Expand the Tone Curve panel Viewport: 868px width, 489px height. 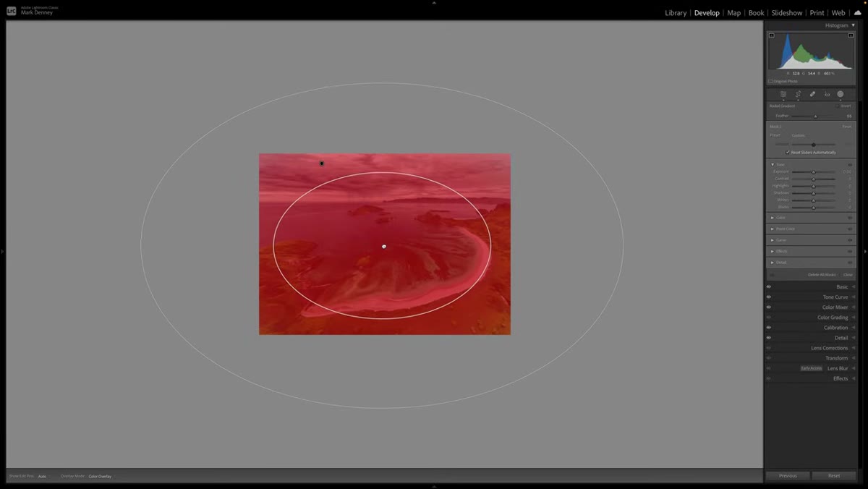point(853,297)
